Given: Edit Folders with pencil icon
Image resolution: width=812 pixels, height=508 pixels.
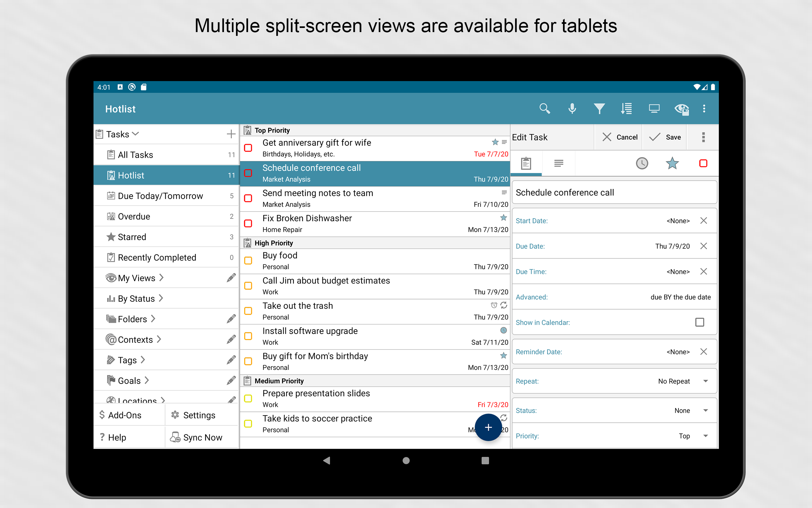Looking at the screenshot, I should (231, 319).
